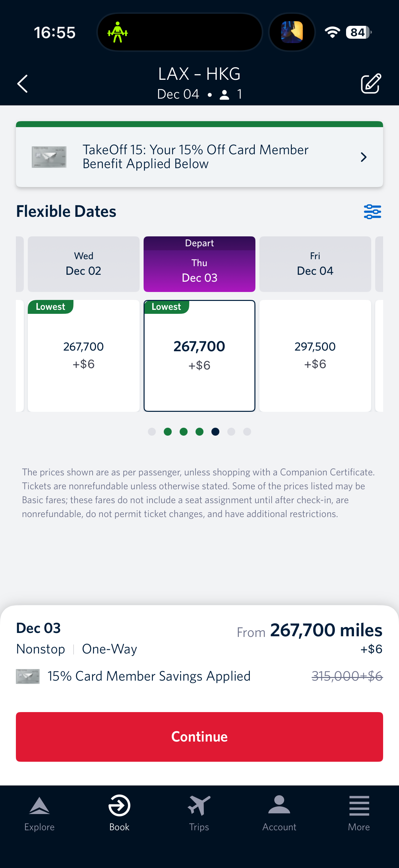Screen dimensions: 399x868
Task: Choose the 267,700 miles fare for Dec 02
Action: coord(83,356)
